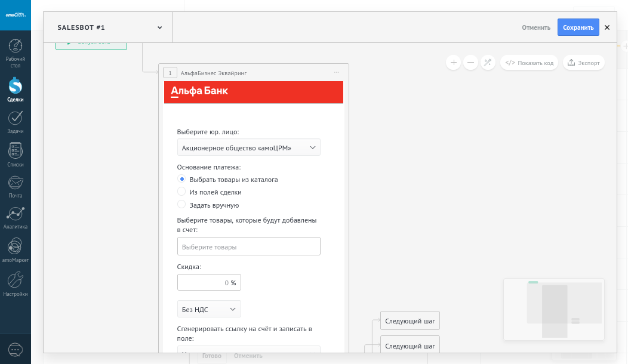The image size is (628, 364).
Task: Expand the SALESBOT #1 name selector
Action: [x=159, y=27]
